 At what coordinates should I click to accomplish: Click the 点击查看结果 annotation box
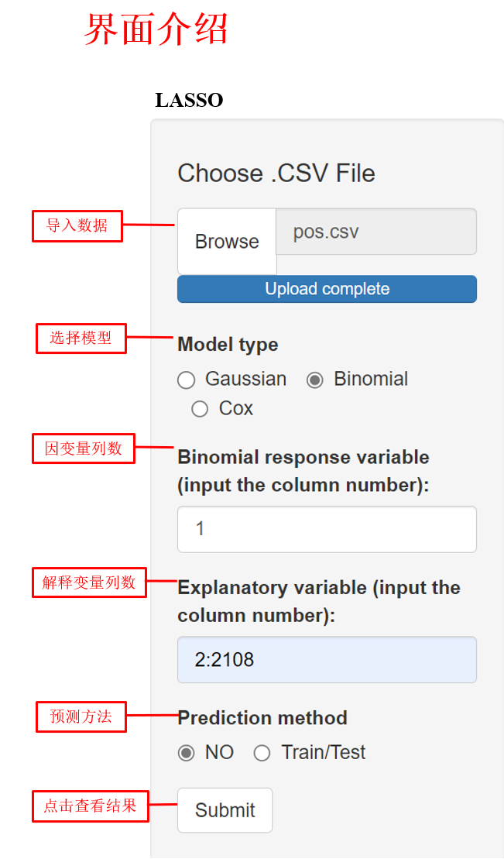tap(90, 806)
